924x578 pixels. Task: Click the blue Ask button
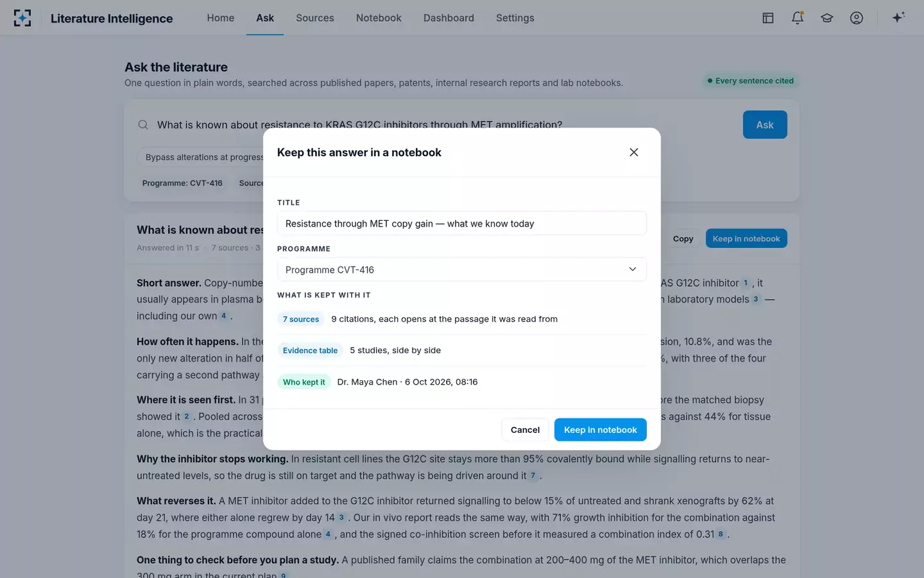point(765,125)
